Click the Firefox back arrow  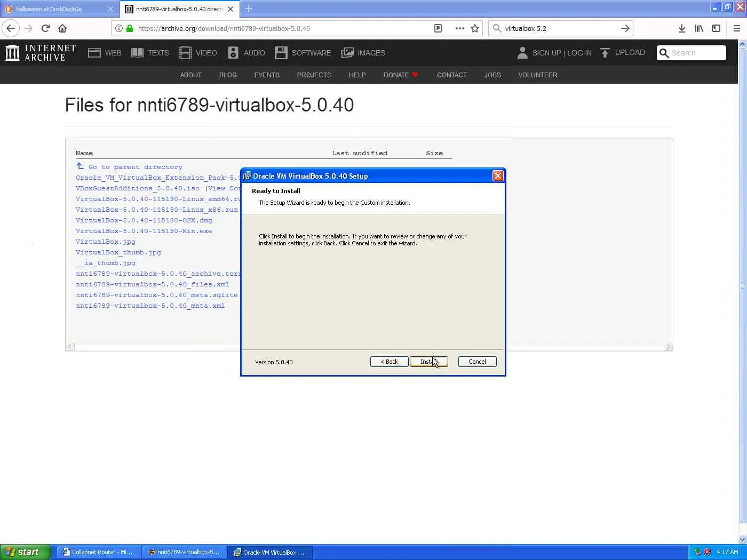pyautogui.click(x=11, y=28)
